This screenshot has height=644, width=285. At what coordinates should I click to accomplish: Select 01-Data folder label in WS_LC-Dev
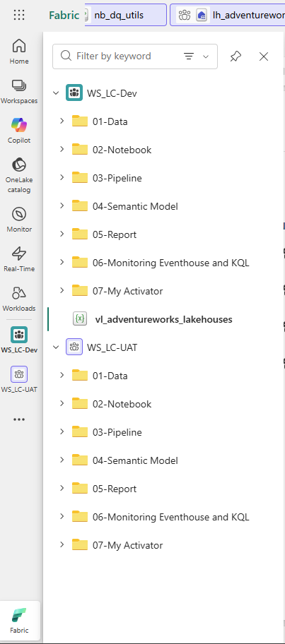110,121
